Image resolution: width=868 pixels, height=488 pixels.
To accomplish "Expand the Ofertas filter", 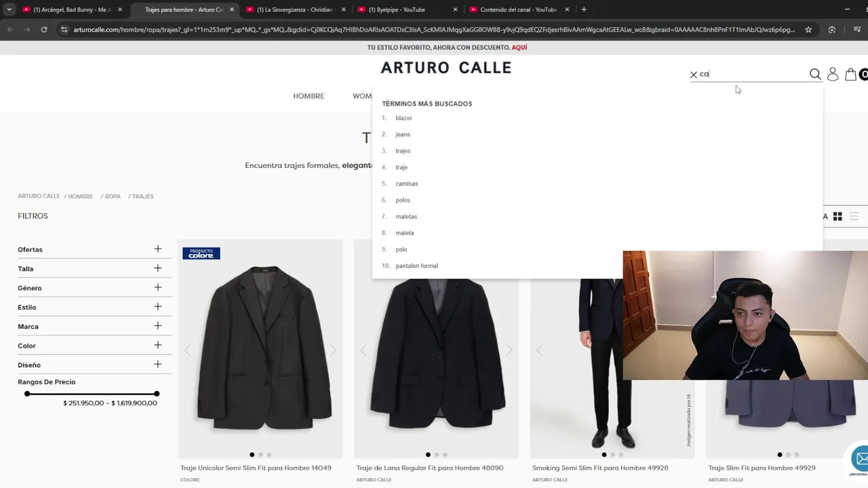I will click(157, 249).
